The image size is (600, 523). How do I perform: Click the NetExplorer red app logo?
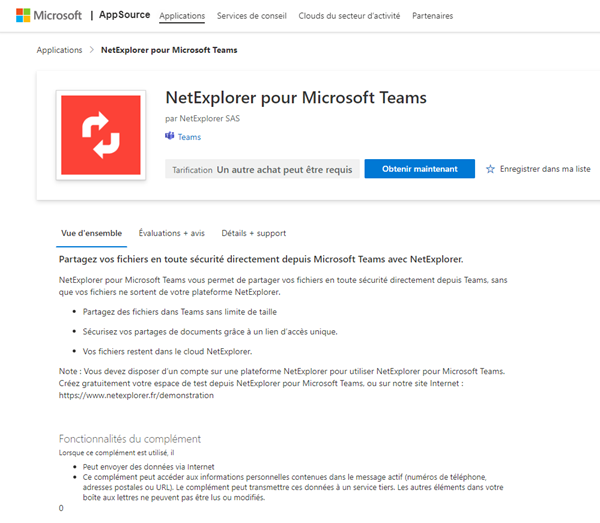tap(101, 135)
